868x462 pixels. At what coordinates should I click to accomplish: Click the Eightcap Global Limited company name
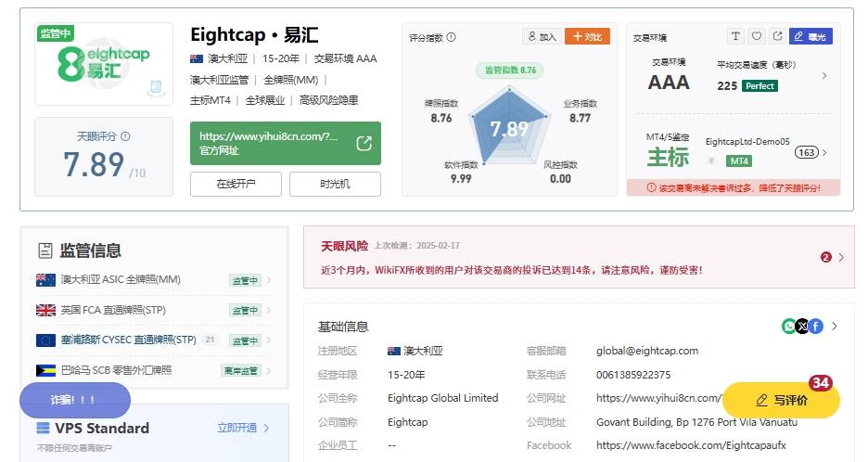(443, 398)
